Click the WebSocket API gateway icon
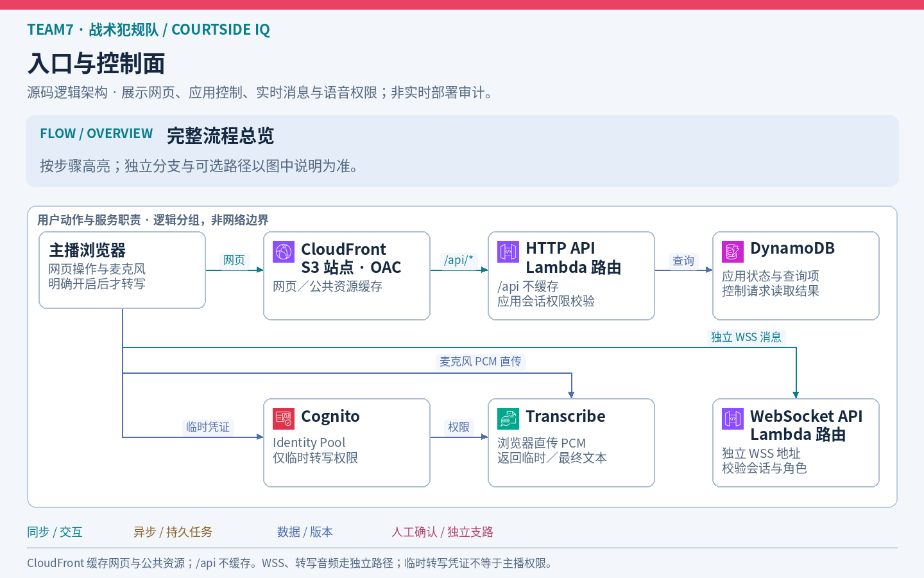Viewport: 924px width, 578px height. (x=733, y=419)
